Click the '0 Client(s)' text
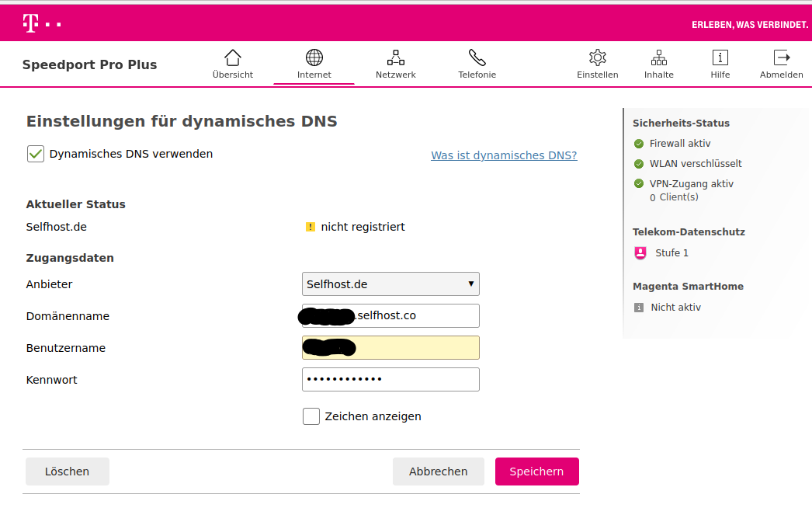The height and width of the screenshot is (515, 812). pos(674,197)
